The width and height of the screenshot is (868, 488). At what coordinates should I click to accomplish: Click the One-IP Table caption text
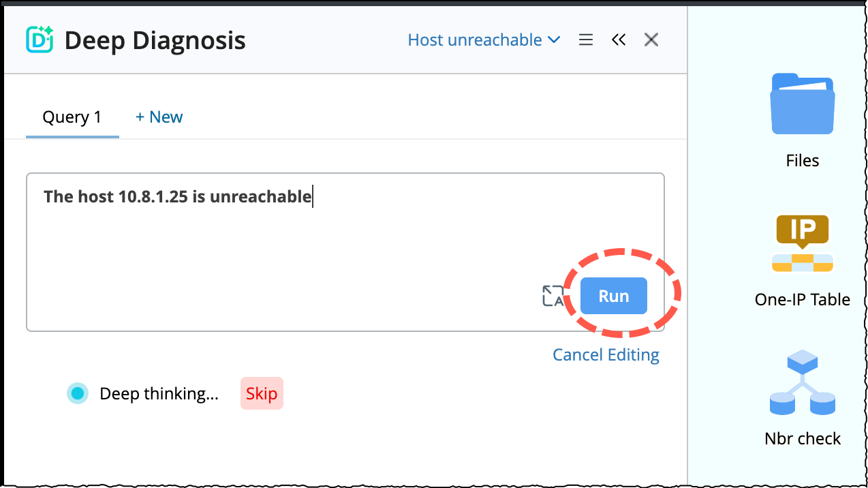click(x=803, y=300)
